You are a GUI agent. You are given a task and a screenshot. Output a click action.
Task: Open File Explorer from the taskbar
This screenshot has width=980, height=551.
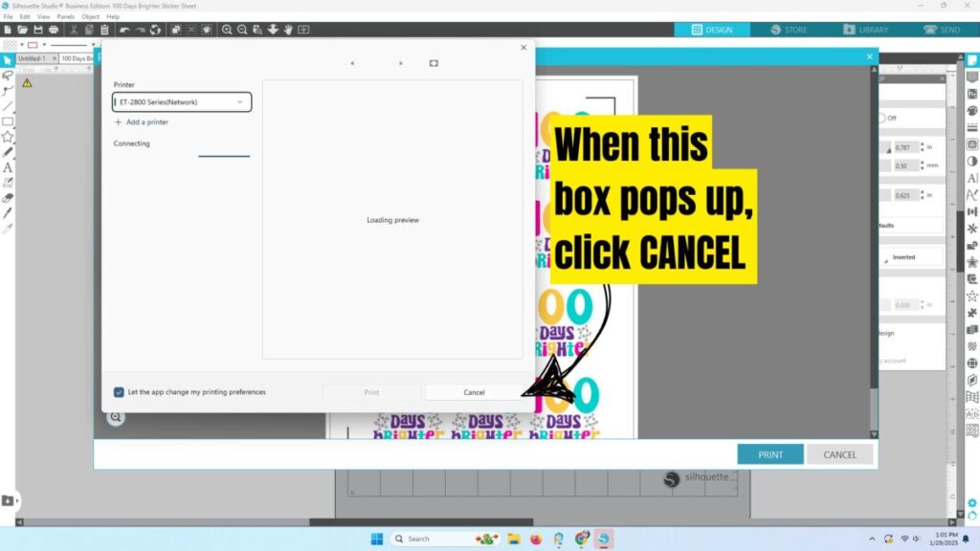coord(514,539)
